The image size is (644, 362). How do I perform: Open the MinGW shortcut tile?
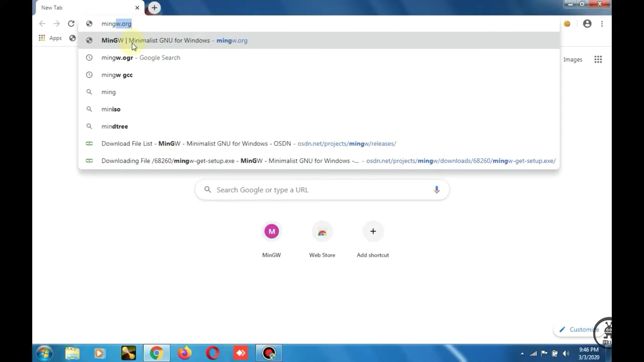point(272,240)
